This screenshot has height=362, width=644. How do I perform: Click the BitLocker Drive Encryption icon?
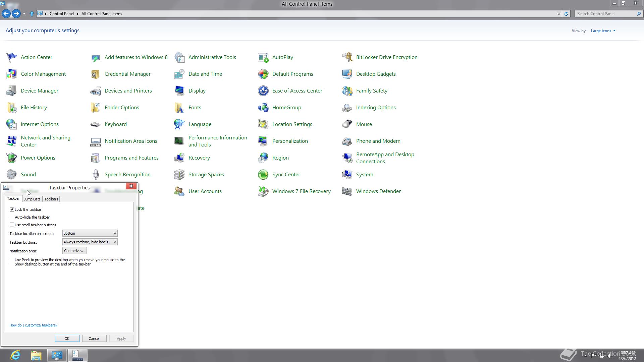347,57
